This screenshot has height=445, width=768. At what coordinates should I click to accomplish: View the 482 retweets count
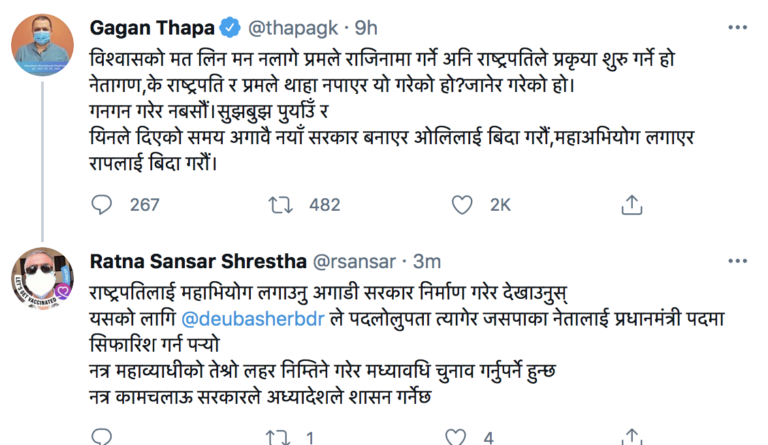coord(324,205)
